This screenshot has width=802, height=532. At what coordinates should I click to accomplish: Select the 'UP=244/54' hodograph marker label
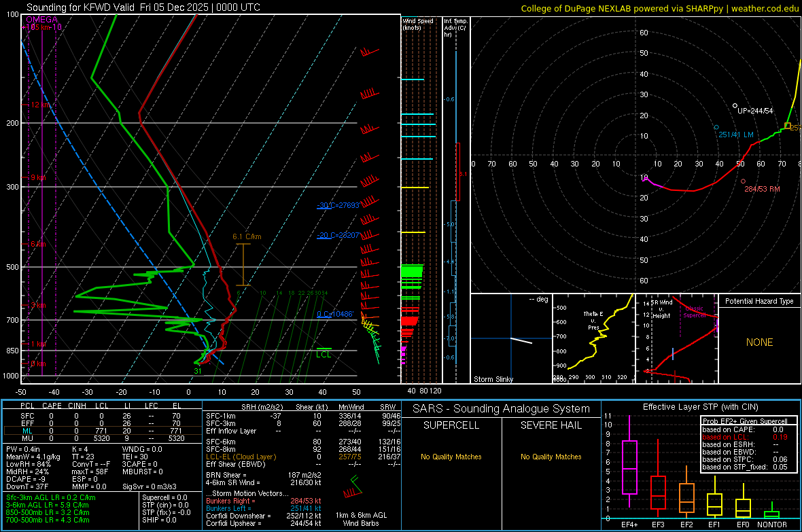[755, 111]
